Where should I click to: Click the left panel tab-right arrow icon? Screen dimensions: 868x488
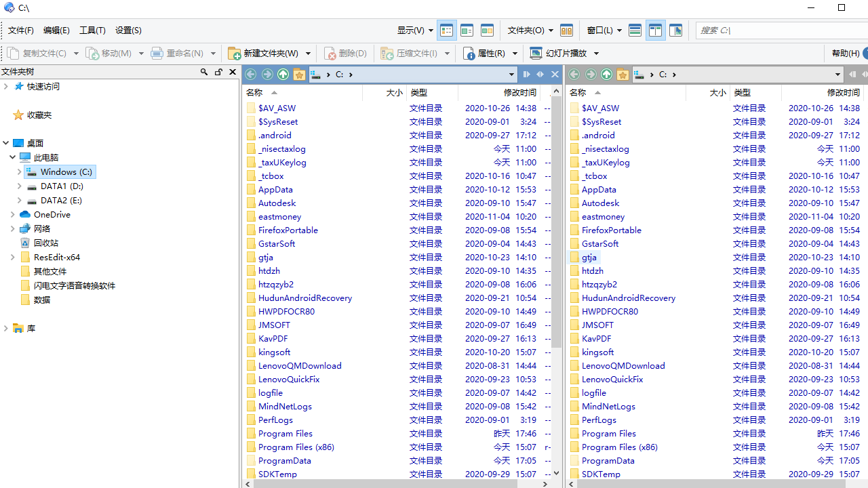coord(526,75)
